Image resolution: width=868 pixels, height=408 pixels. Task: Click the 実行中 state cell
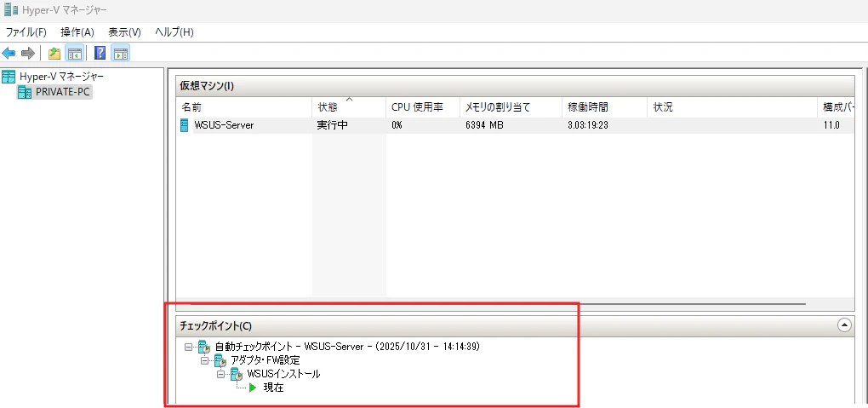pyautogui.click(x=332, y=125)
